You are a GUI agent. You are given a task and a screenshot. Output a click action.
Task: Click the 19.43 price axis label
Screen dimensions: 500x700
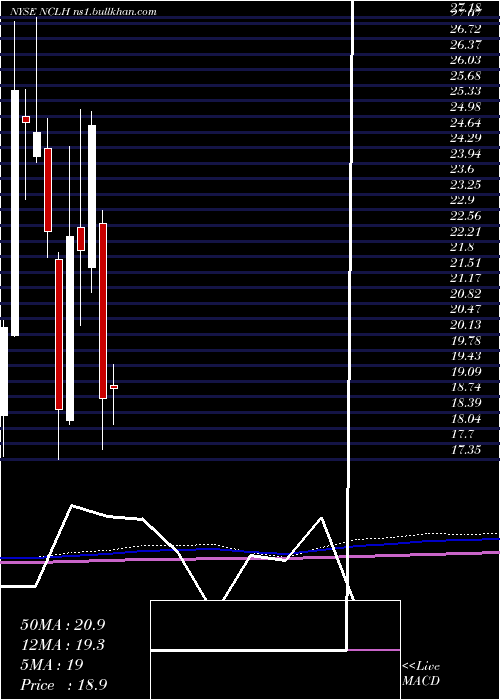[466, 356]
